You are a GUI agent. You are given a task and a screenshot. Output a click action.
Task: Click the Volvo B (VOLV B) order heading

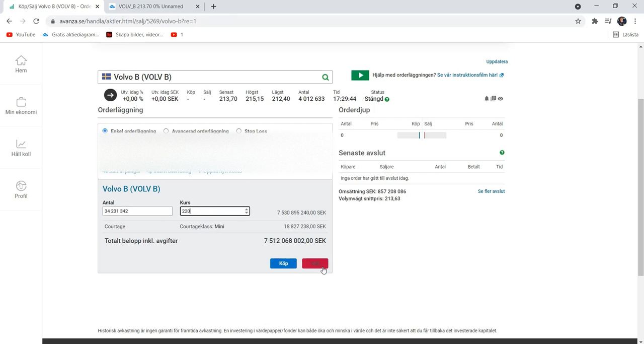131,189
